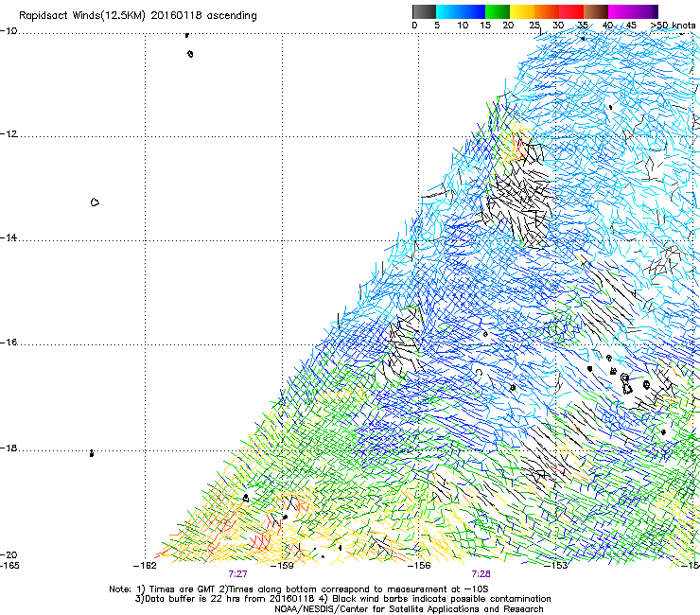Click the purple '7:28' swath time marker

(481, 574)
